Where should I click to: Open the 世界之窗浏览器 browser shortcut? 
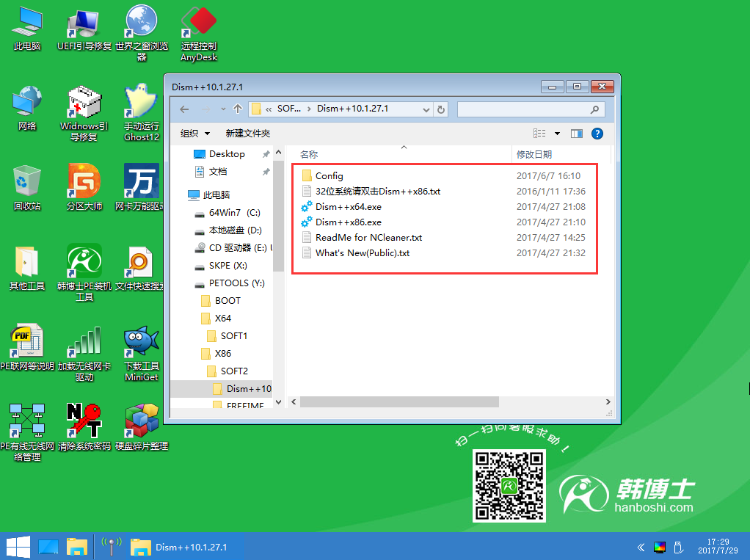[x=142, y=34]
